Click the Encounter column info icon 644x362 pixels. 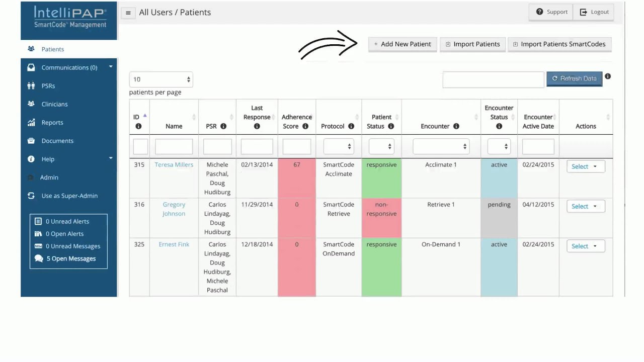click(x=456, y=126)
